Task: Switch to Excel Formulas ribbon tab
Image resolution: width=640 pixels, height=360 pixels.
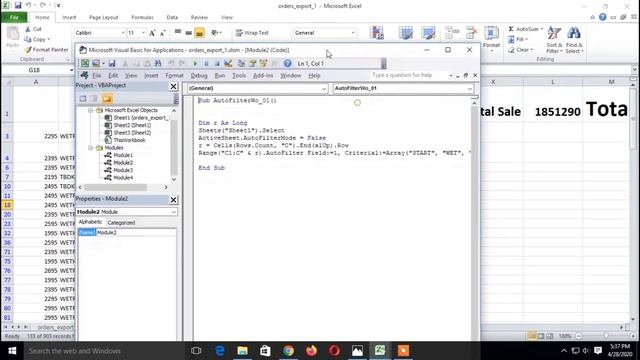Action: click(142, 17)
